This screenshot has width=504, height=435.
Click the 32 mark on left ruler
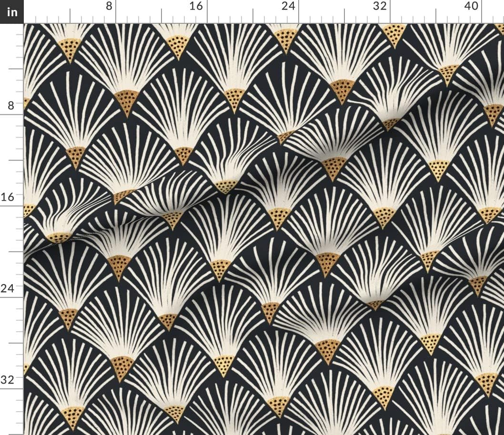pos(8,380)
